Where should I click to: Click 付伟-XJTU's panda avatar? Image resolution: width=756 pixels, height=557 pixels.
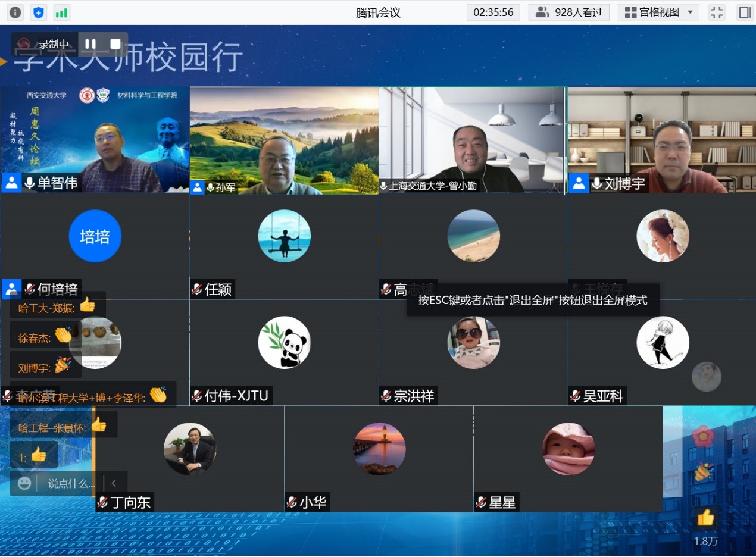click(284, 342)
